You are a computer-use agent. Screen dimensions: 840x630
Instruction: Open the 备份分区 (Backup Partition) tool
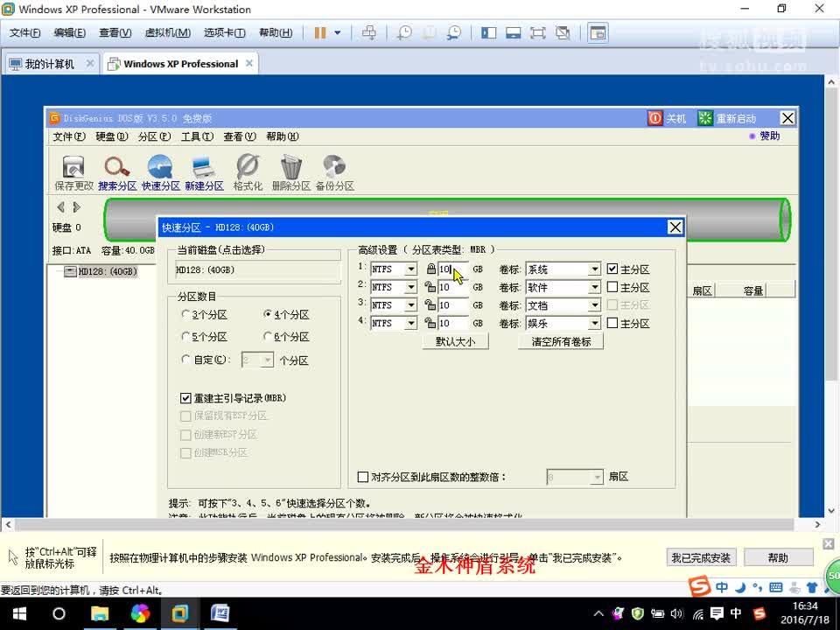pyautogui.click(x=332, y=170)
